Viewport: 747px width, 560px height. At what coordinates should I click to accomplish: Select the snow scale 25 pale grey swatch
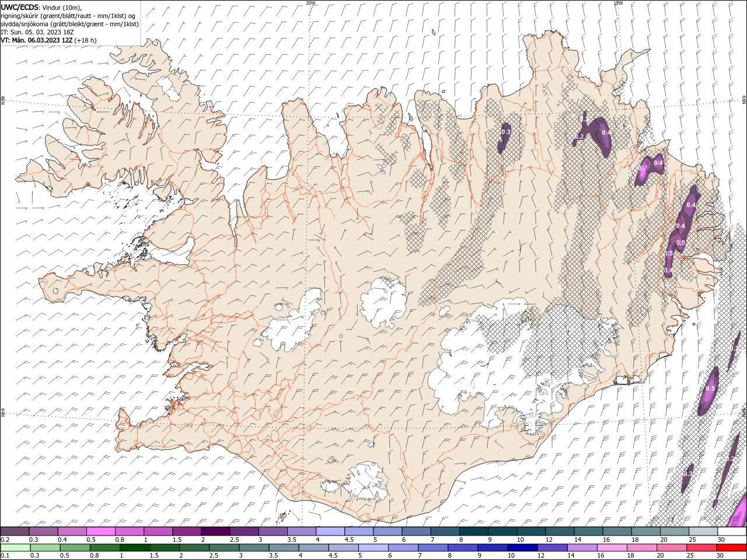[704, 531]
